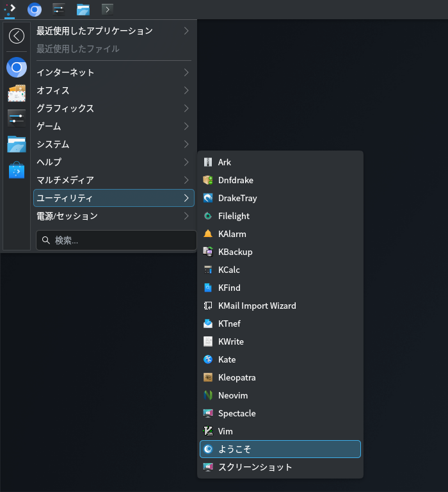
Task: Click the 検索 search field
Action: point(116,240)
